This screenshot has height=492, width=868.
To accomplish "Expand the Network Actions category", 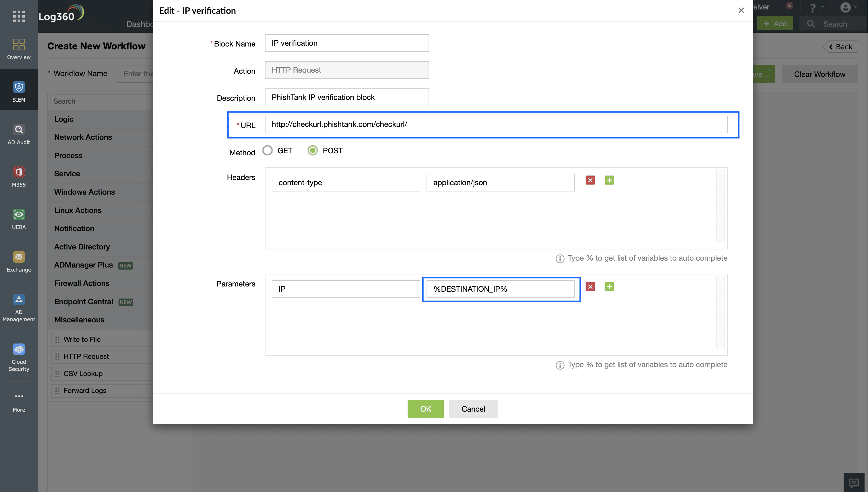I will 83,137.
